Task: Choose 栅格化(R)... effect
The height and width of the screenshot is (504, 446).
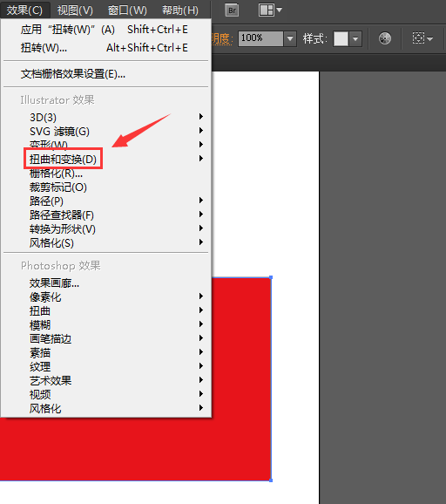Action: tap(106, 174)
